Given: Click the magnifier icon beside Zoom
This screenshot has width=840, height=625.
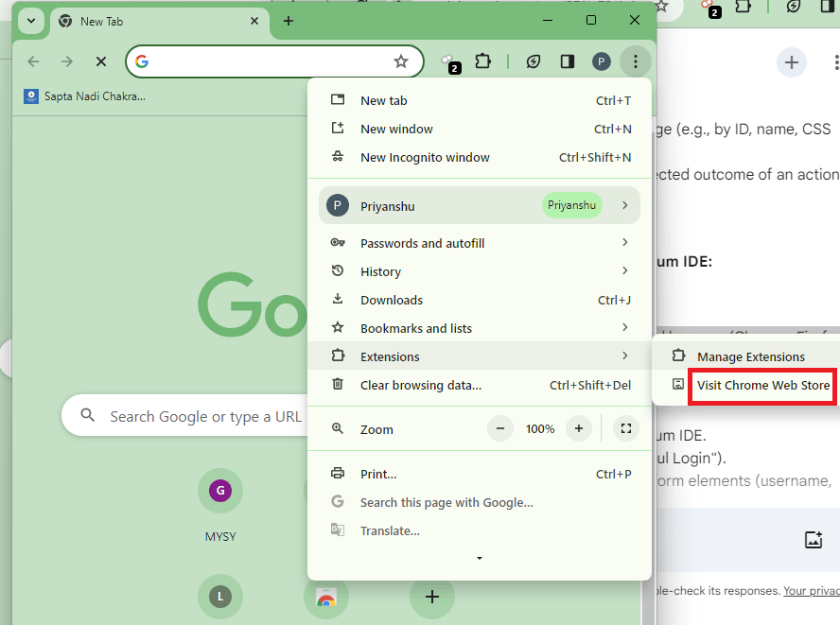Looking at the screenshot, I should tap(338, 428).
